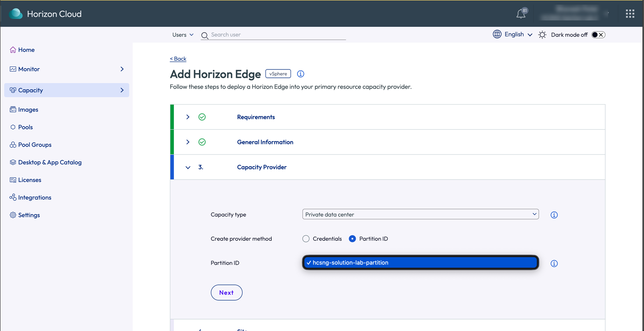Collapse the Capacity Provider section chevron
This screenshot has height=331, width=644.
coord(188,167)
